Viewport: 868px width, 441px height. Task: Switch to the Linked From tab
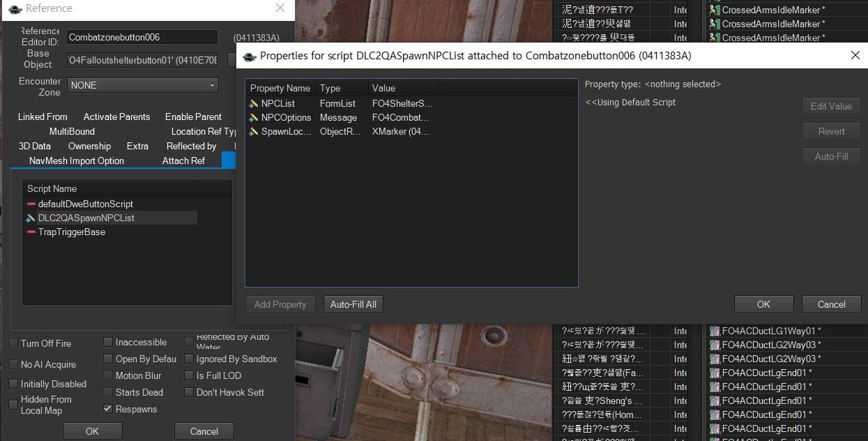point(43,117)
